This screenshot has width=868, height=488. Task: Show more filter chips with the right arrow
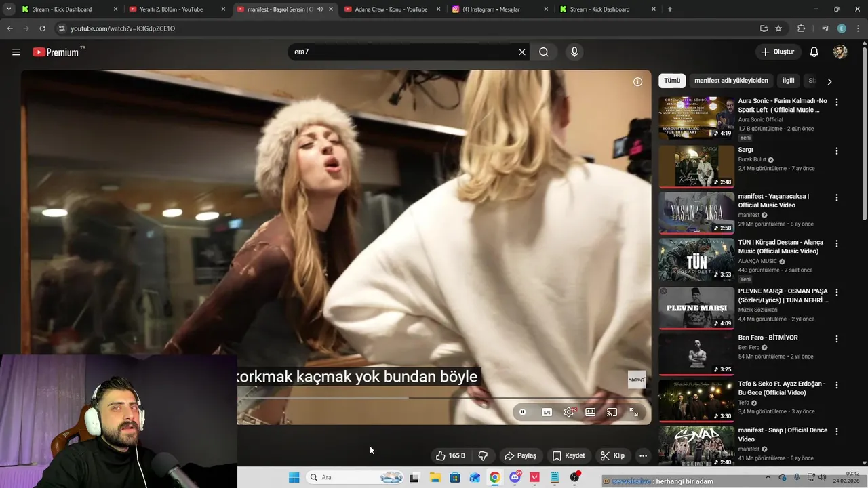click(x=829, y=81)
